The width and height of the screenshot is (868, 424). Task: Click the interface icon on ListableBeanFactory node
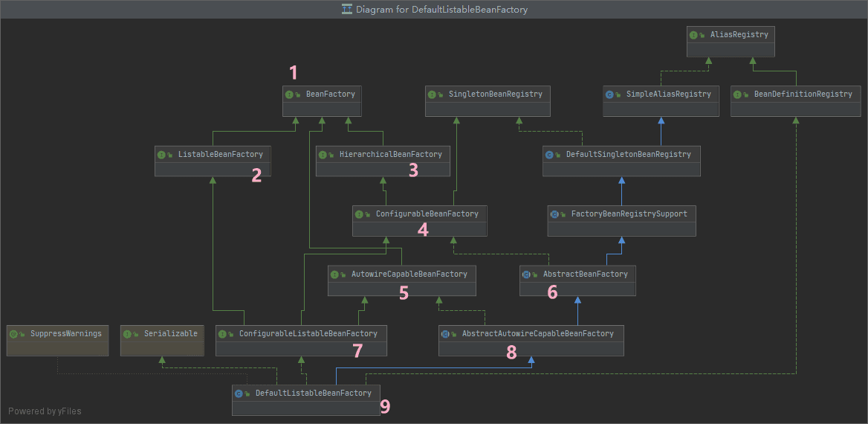point(161,155)
